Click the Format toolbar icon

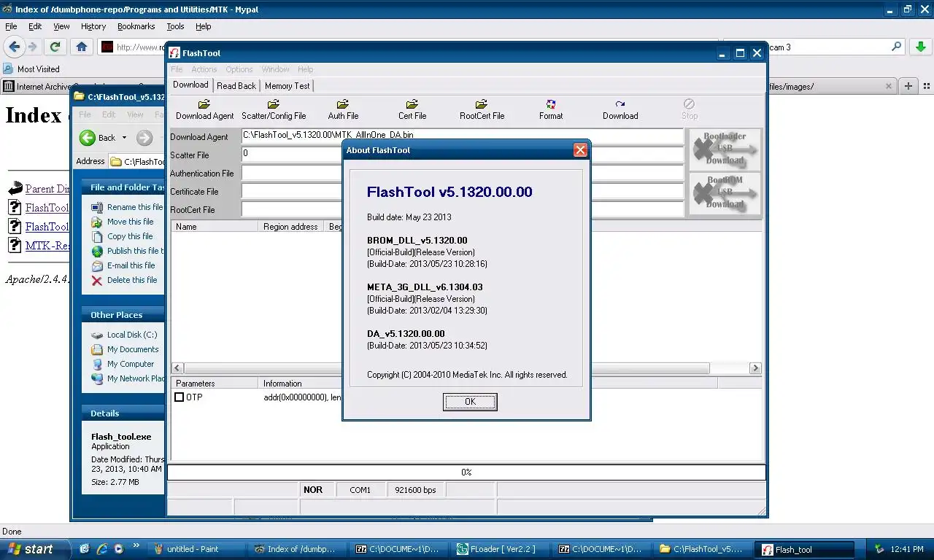[x=551, y=109]
